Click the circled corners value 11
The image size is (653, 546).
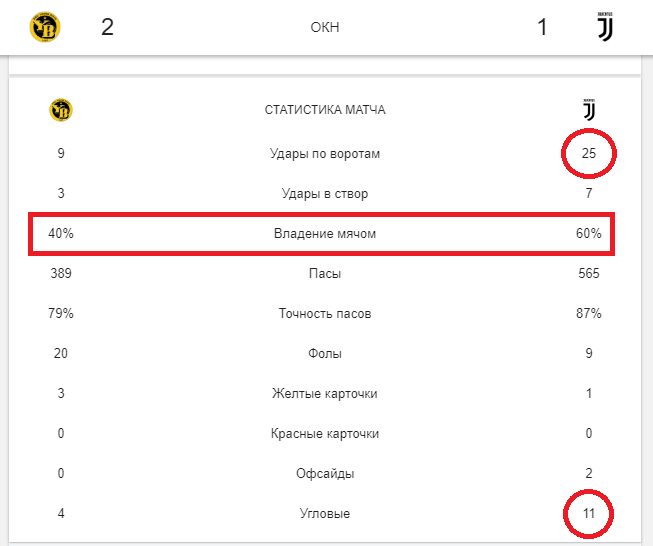(x=588, y=513)
